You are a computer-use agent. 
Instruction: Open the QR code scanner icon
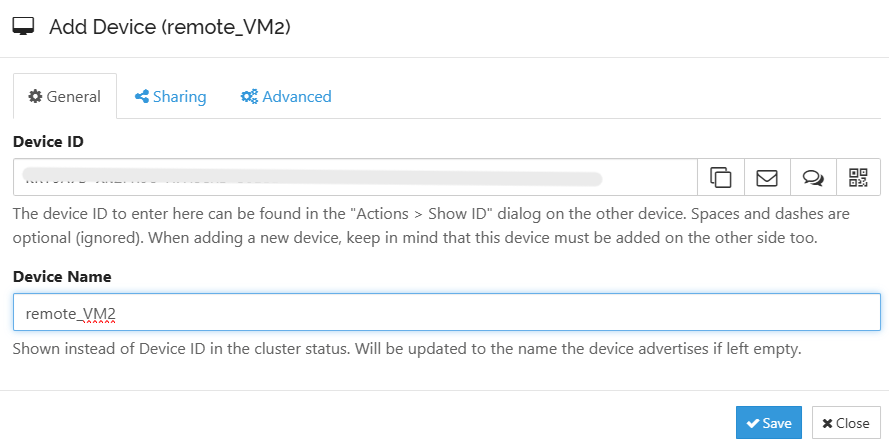tap(858, 178)
